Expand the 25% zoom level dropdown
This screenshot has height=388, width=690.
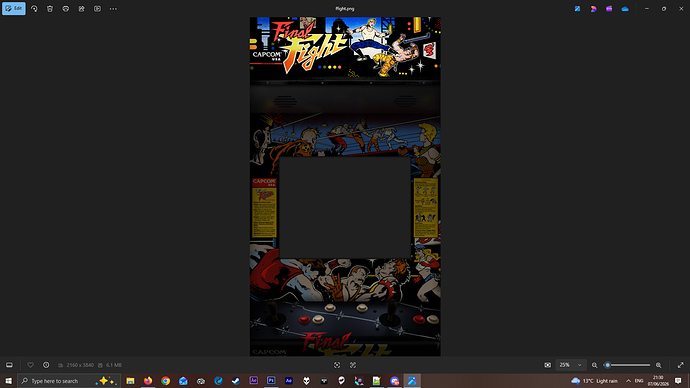[571, 365]
